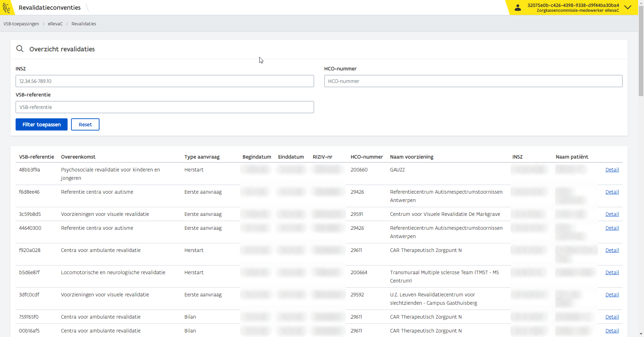Focus the VSB-referentie input field
644x337 pixels.
click(x=165, y=107)
